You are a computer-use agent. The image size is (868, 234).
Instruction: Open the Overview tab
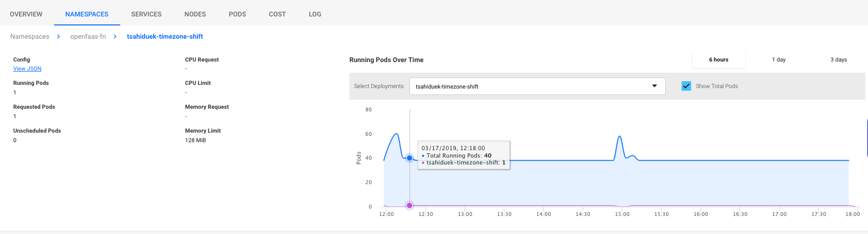26,14
